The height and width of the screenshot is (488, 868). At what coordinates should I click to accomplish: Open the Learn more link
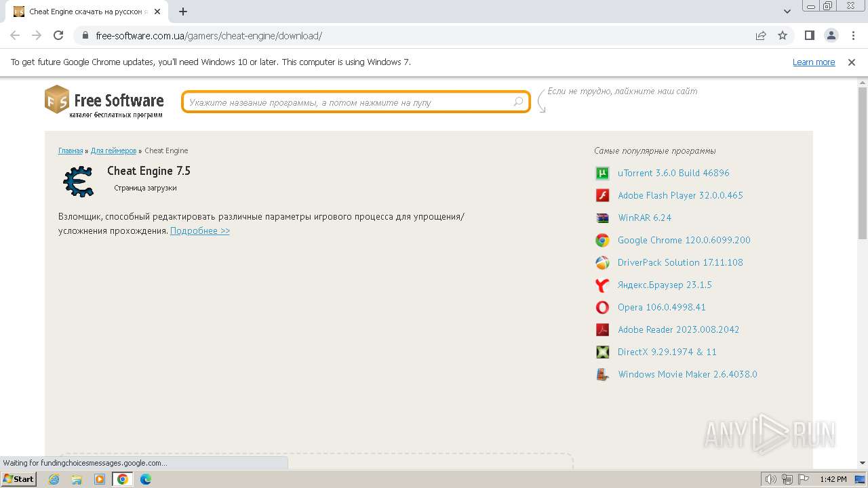[814, 62]
